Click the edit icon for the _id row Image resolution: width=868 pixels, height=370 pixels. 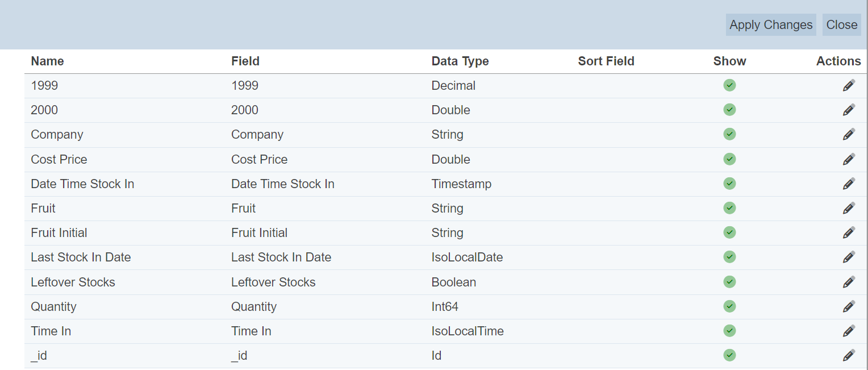click(x=849, y=356)
